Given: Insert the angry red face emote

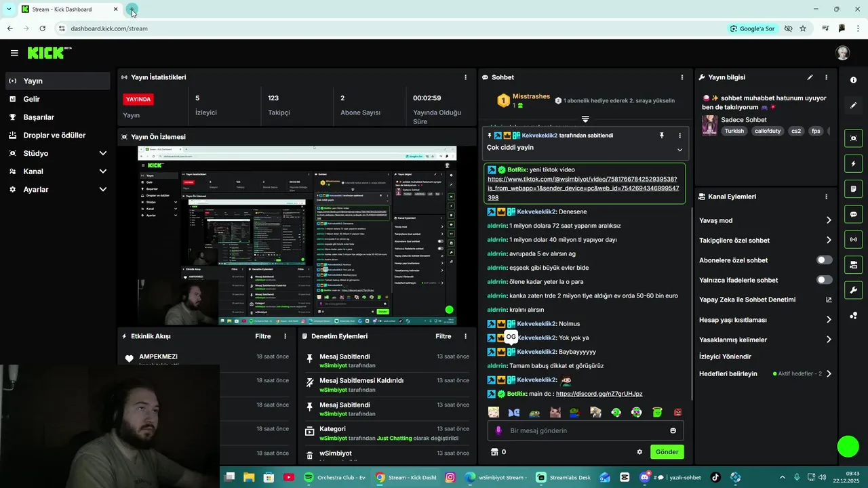Looking at the screenshot, I should tap(677, 412).
